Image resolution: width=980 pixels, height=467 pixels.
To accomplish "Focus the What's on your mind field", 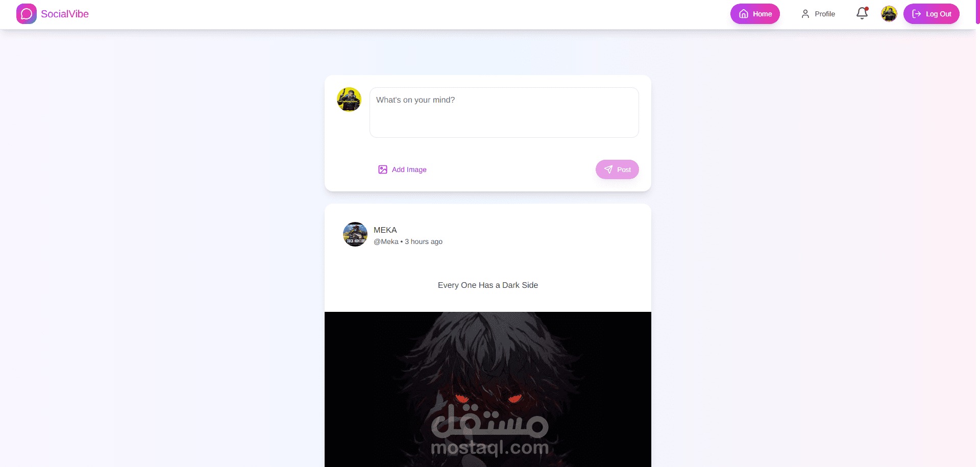I will point(504,112).
